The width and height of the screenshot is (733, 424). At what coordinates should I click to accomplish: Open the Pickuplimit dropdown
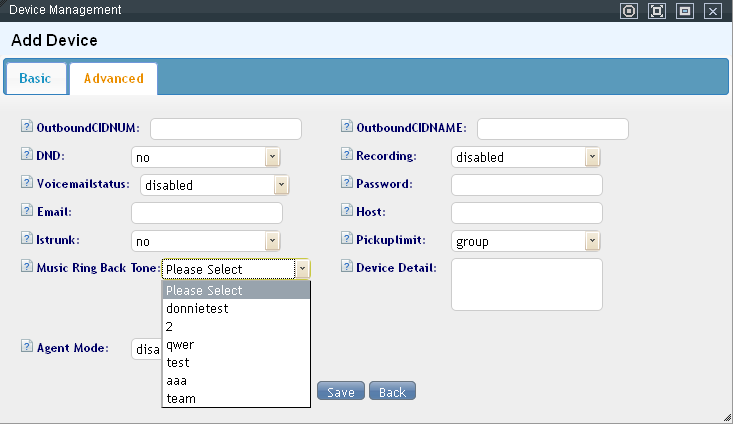coord(526,241)
